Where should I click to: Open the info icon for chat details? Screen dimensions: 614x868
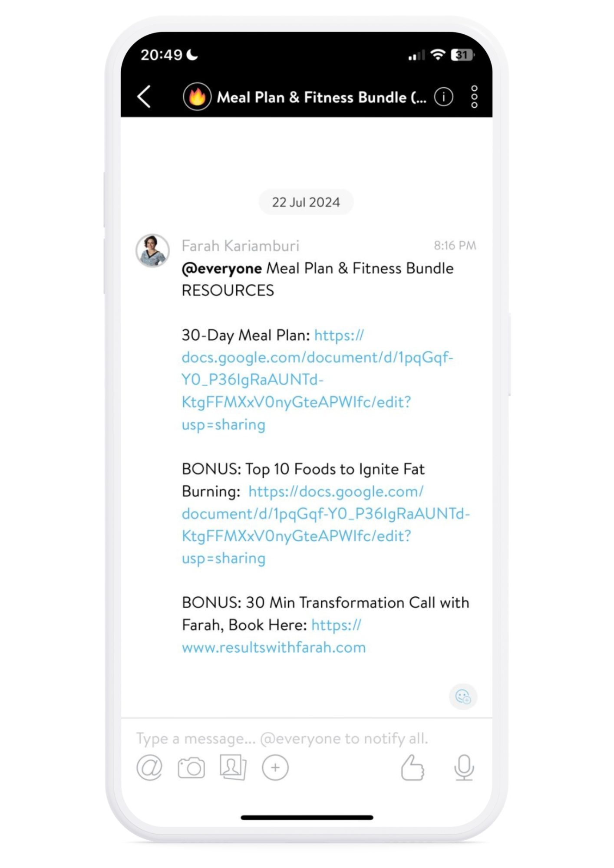point(443,97)
